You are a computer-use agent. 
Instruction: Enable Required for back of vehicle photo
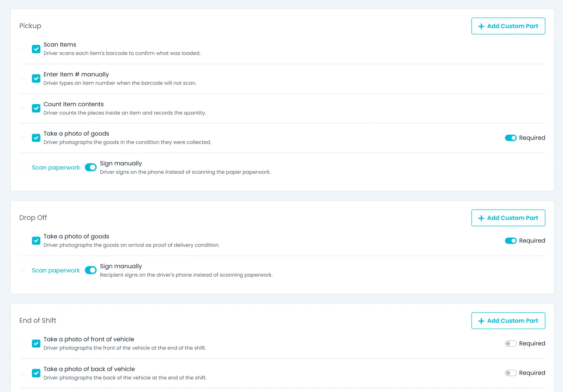[511, 373]
